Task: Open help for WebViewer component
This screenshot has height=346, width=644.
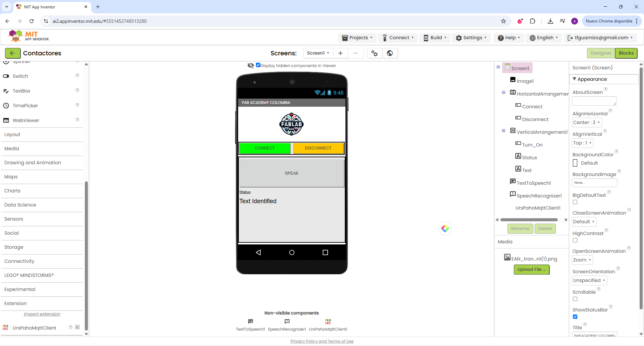Action: pyautogui.click(x=77, y=120)
